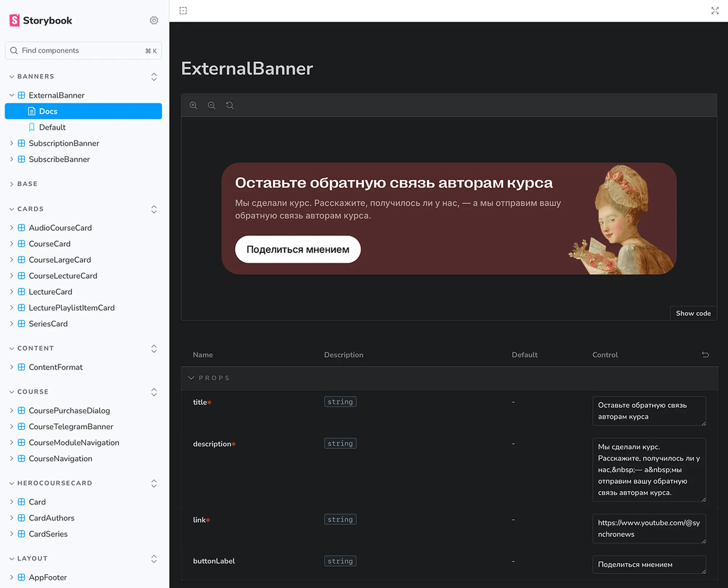
Task: Expand all in BANNERS section
Action: [x=154, y=77]
